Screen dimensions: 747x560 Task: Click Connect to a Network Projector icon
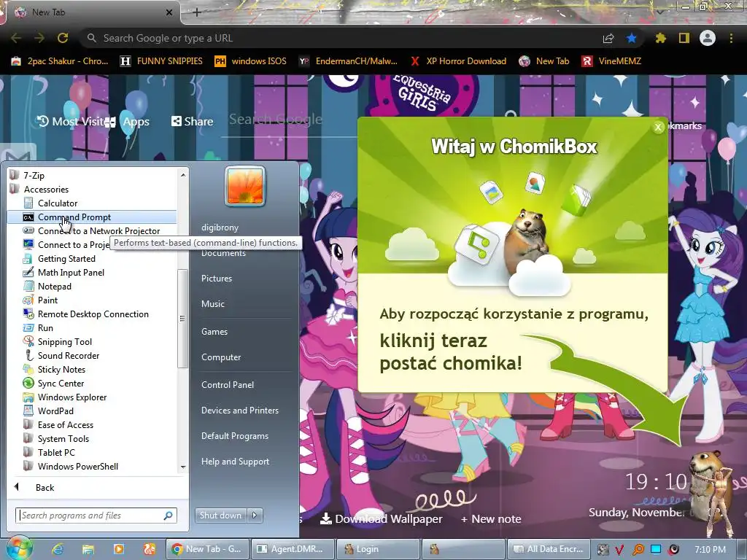[x=28, y=231]
